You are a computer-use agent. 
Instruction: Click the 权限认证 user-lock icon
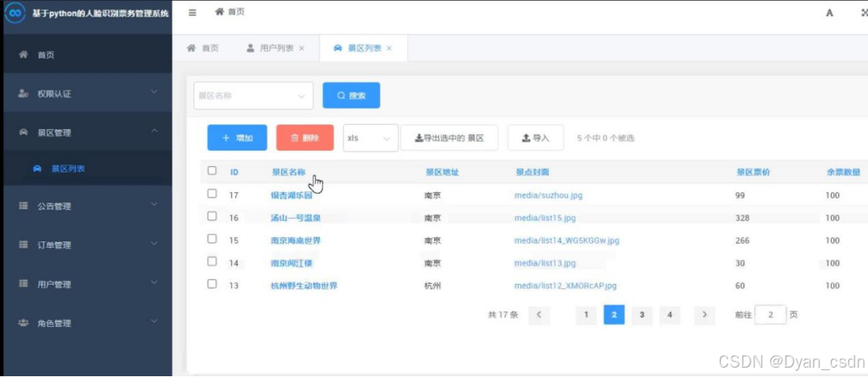(x=24, y=93)
